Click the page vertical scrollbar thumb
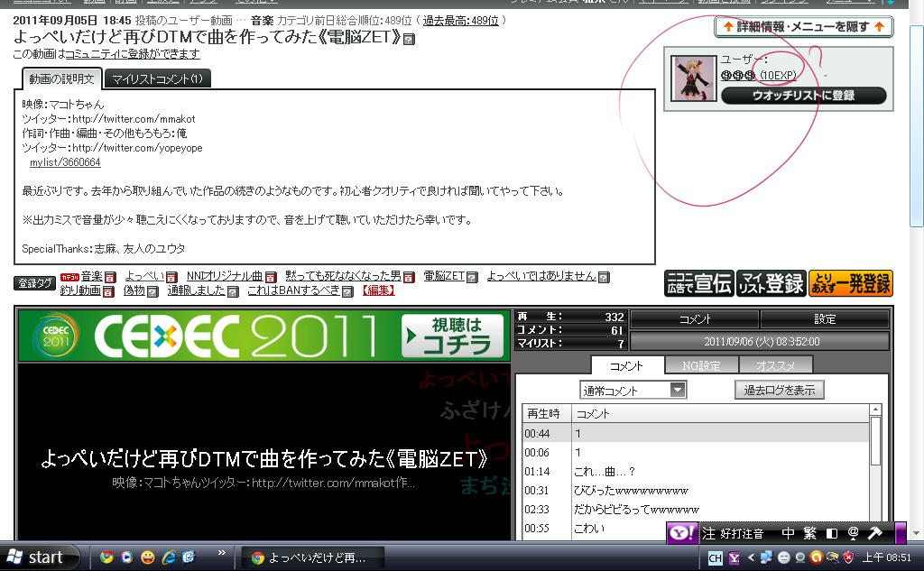 917,126
